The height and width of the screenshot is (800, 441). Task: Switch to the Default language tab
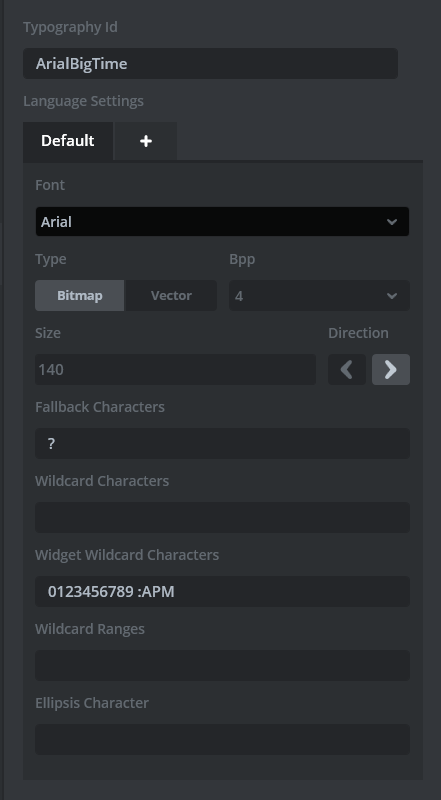click(68, 141)
